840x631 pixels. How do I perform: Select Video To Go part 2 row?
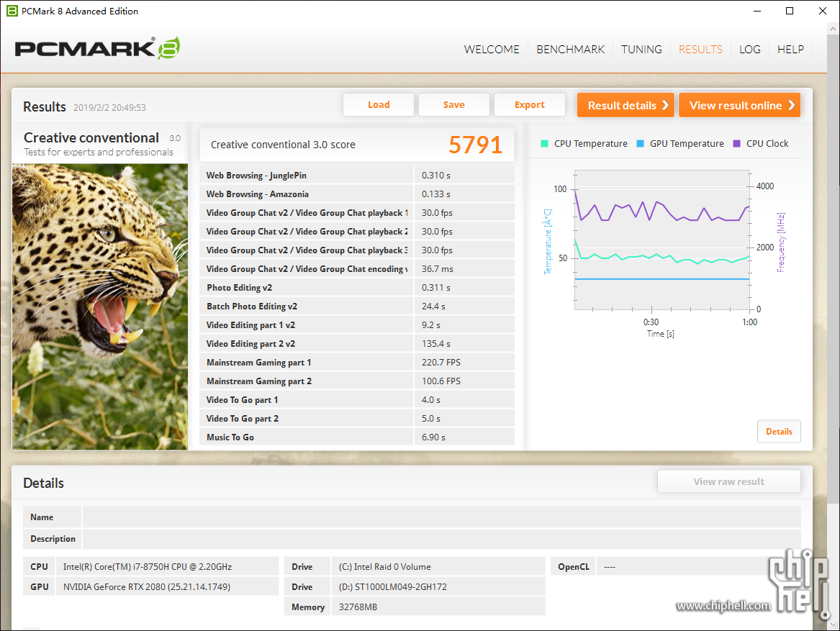[x=357, y=419]
